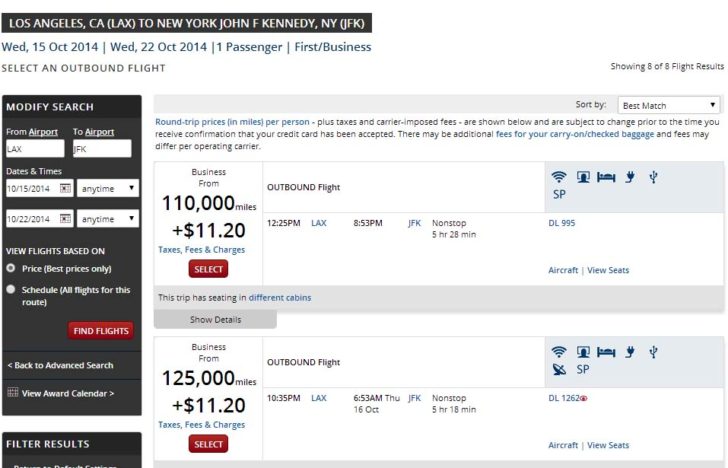The image size is (728, 468).
Task: Select Price (Best prices only) radio button
Action: pyautogui.click(x=11, y=268)
